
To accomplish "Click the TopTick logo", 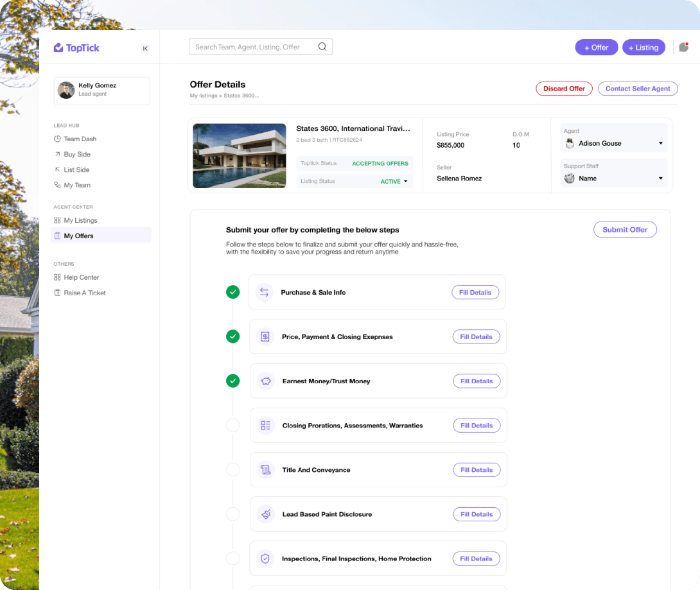I will click(x=76, y=48).
